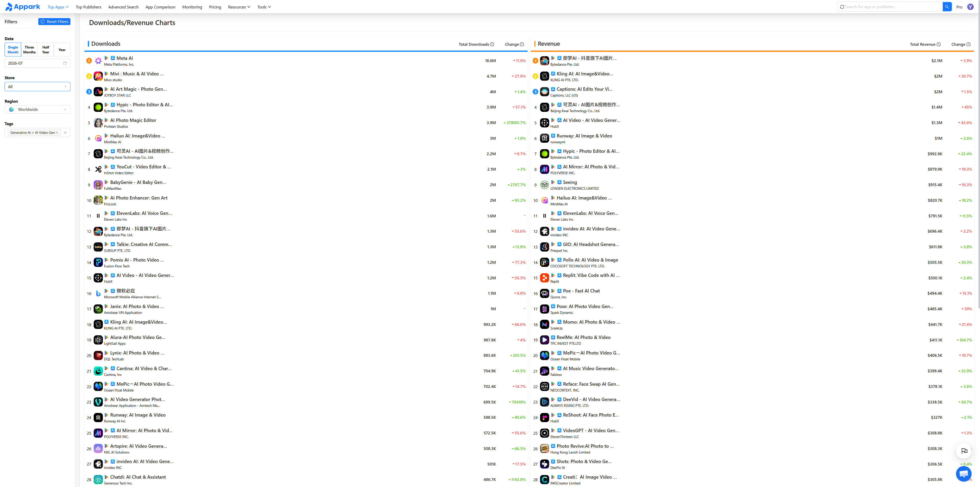The image size is (980, 487).
Task: Open the Appark logo home link
Action: coord(22,7)
